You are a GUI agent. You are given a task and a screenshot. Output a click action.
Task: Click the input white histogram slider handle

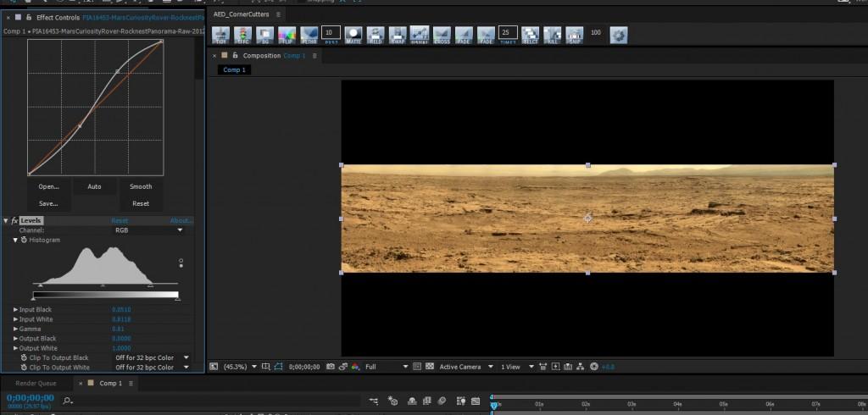point(150,286)
